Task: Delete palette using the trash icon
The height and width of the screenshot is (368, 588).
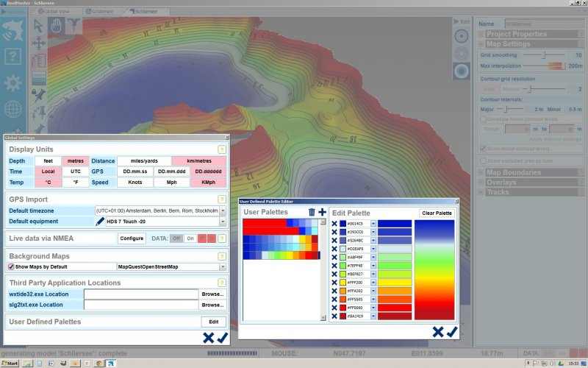Action: point(312,212)
